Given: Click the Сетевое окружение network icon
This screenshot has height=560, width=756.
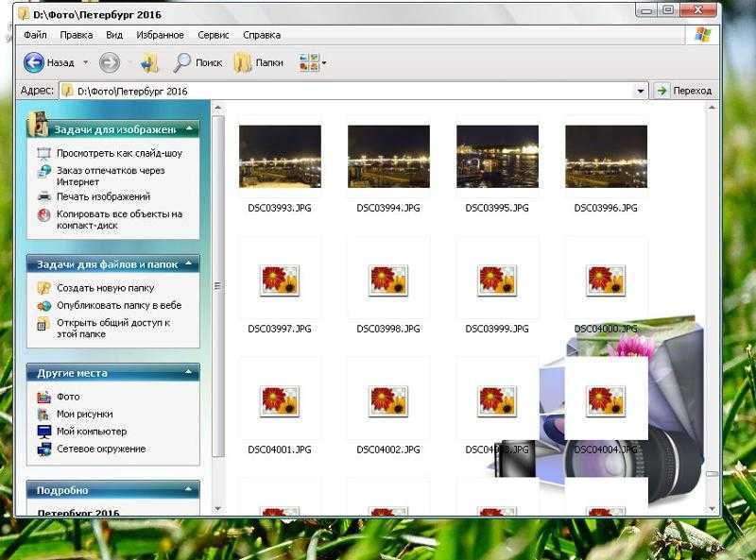Looking at the screenshot, I should pos(43,450).
